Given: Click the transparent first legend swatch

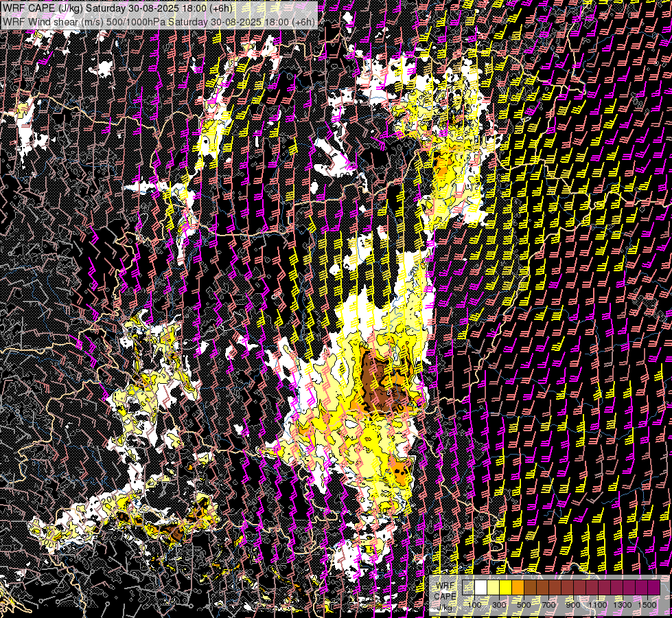Looking at the screenshot, I should point(468,587).
